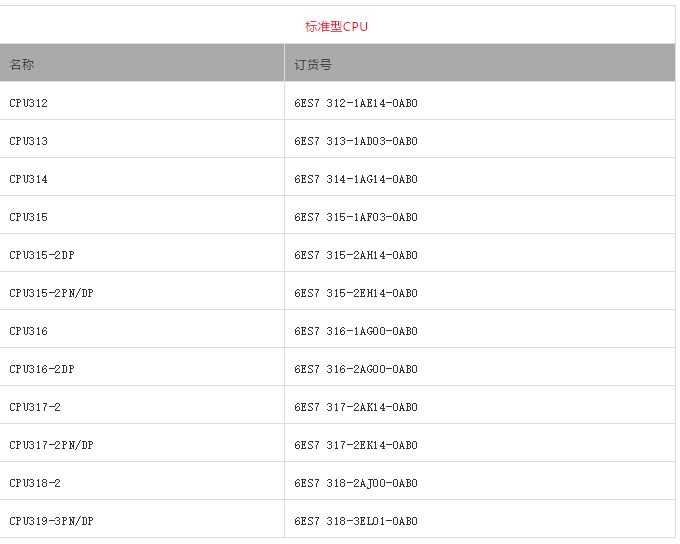Click order number 6ES7 314-1AG14-0AB0
The width and height of the screenshot is (680, 544).
pos(356,179)
